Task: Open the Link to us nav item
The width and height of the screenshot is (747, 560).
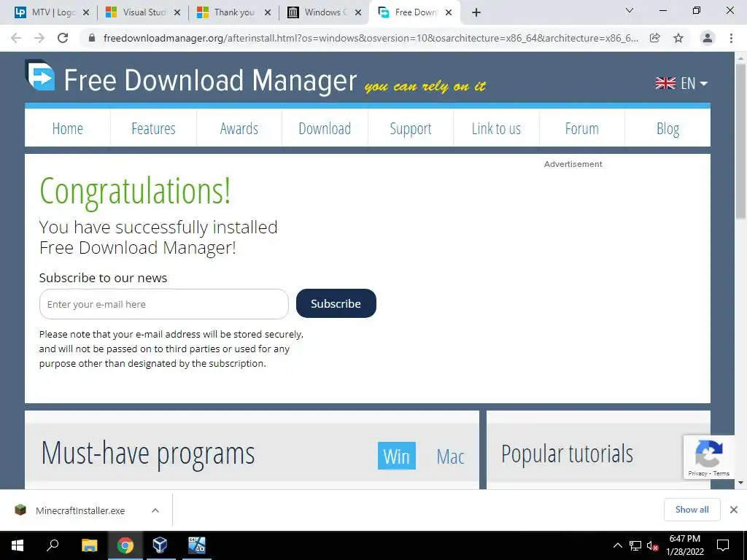Action: [x=496, y=128]
